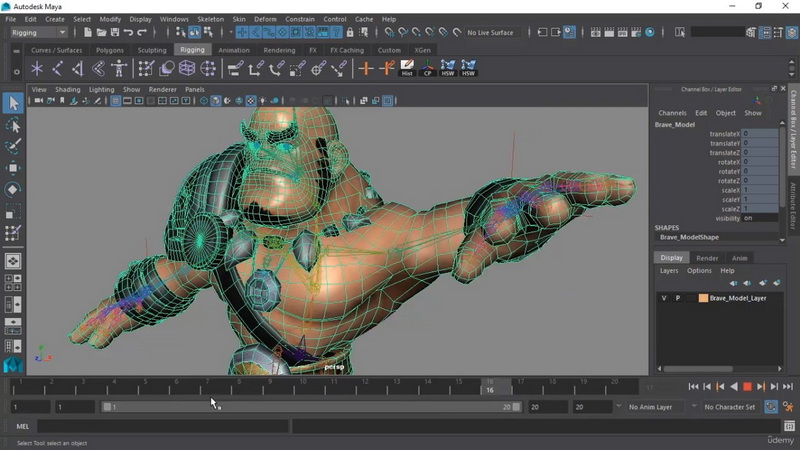The height and width of the screenshot is (450, 800).
Task: Expand the No Live Surface field
Action: [x=491, y=32]
